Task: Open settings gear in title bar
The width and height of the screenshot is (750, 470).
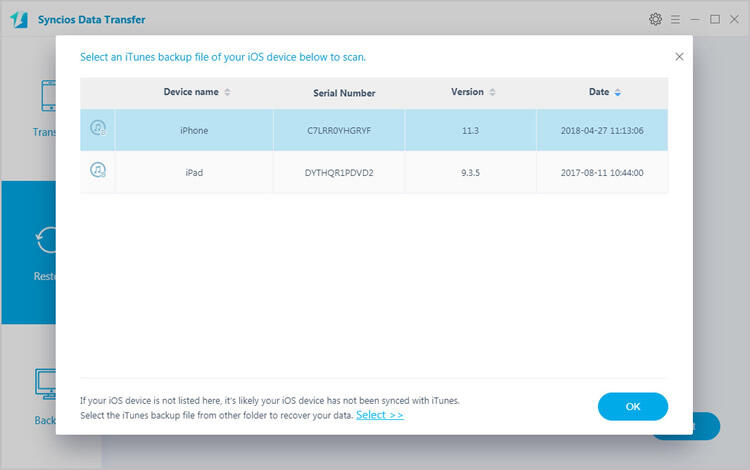Action: (x=655, y=19)
